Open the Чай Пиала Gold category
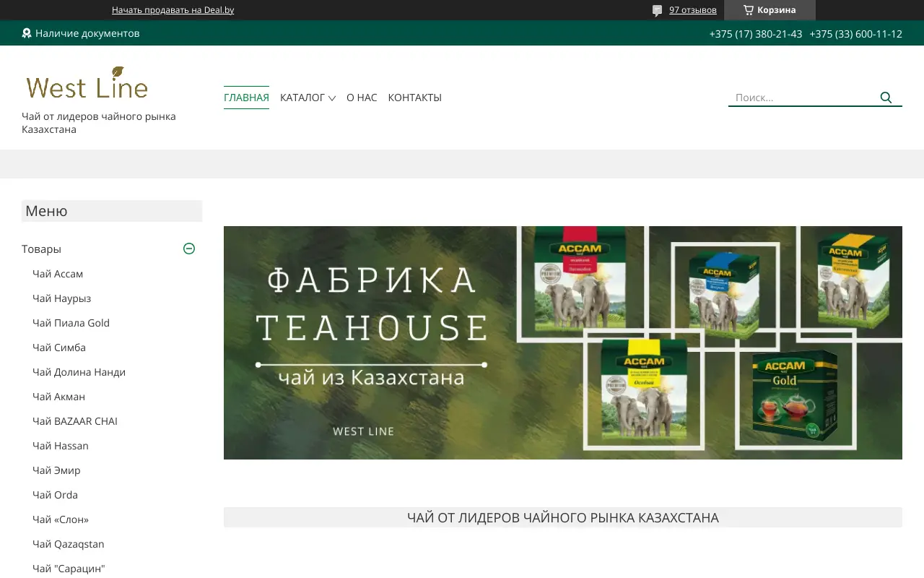This screenshot has height=578, width=924. tap(71, 322)
